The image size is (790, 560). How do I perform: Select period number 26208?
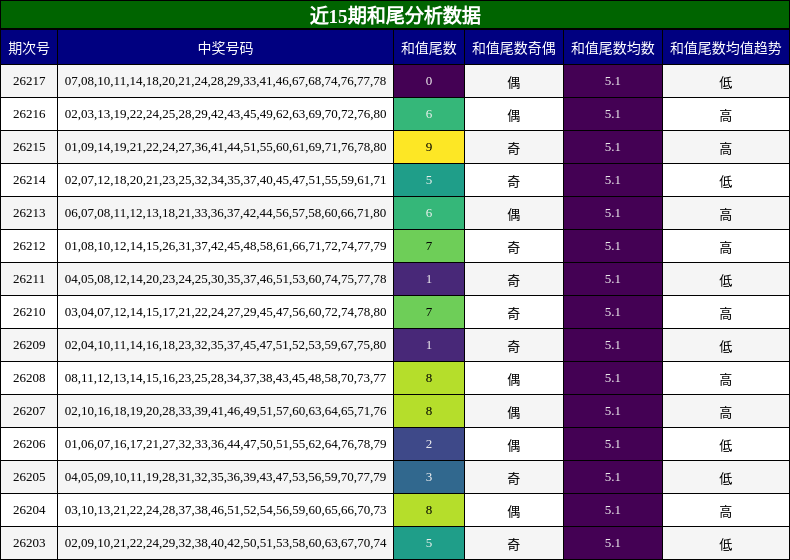coord(29,378)
